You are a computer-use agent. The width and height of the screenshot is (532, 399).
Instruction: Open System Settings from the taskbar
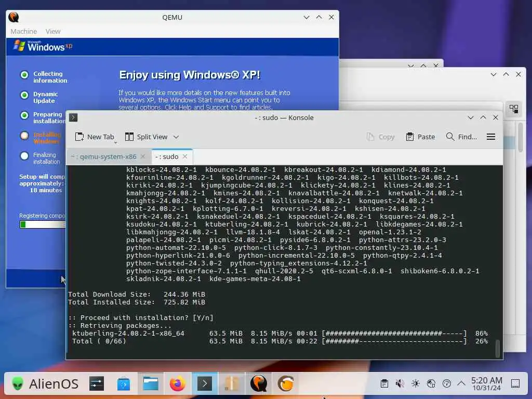pyautogui.click(x=97, y=384)
